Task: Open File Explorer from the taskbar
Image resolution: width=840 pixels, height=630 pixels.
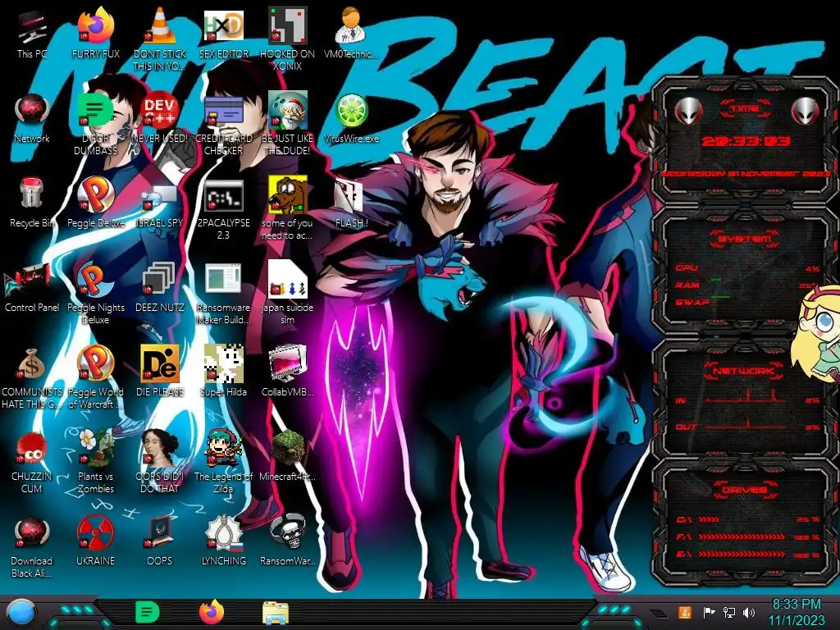Action: point(276,613)
